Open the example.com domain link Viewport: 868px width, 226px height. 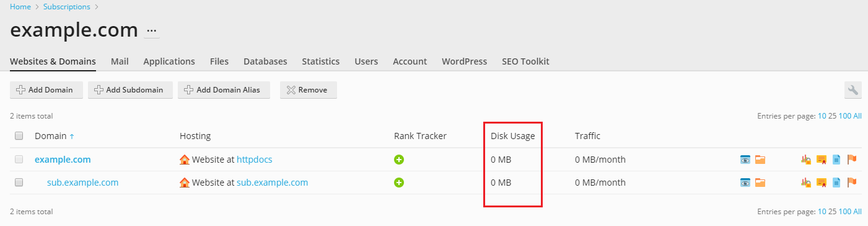point(63,160)
